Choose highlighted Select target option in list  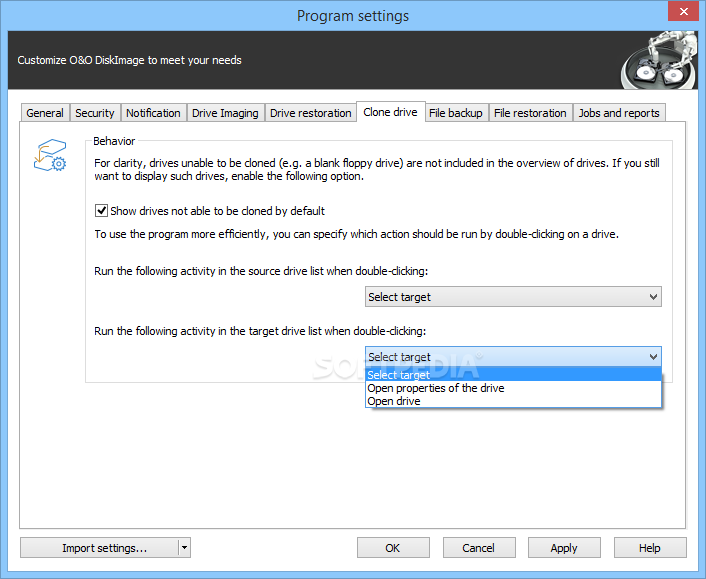pos(513,375)
